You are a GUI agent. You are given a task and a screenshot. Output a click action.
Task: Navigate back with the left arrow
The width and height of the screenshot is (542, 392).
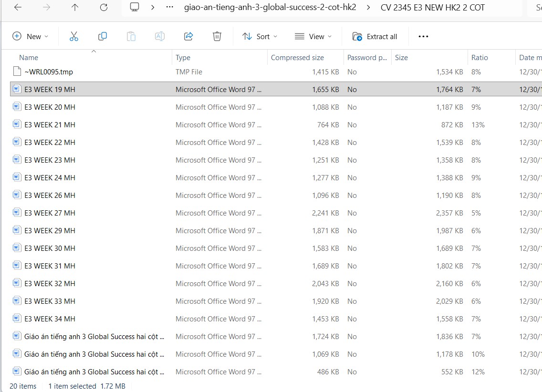tap(18, 8)
